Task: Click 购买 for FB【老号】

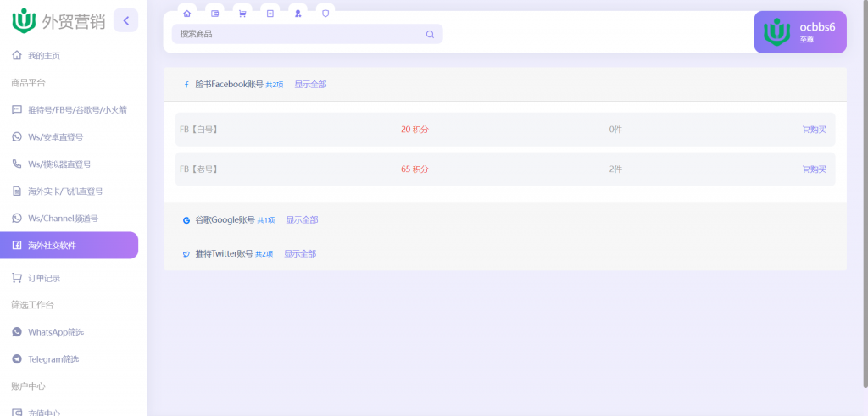Action: coord(815,169)
